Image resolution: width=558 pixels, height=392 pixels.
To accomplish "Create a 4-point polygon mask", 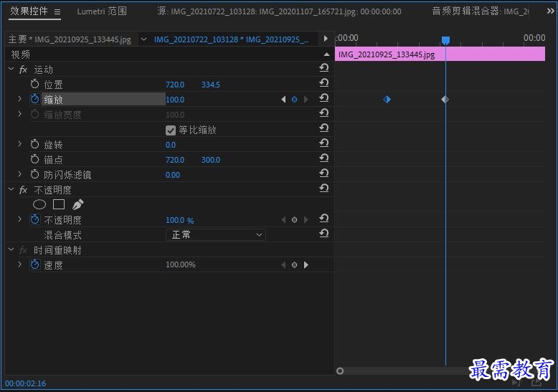I will [59, 204].
